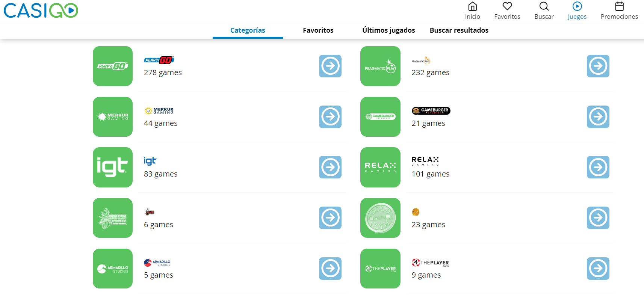Click the Favoritos heart icon
644x299 pixels.
[507, 7]
